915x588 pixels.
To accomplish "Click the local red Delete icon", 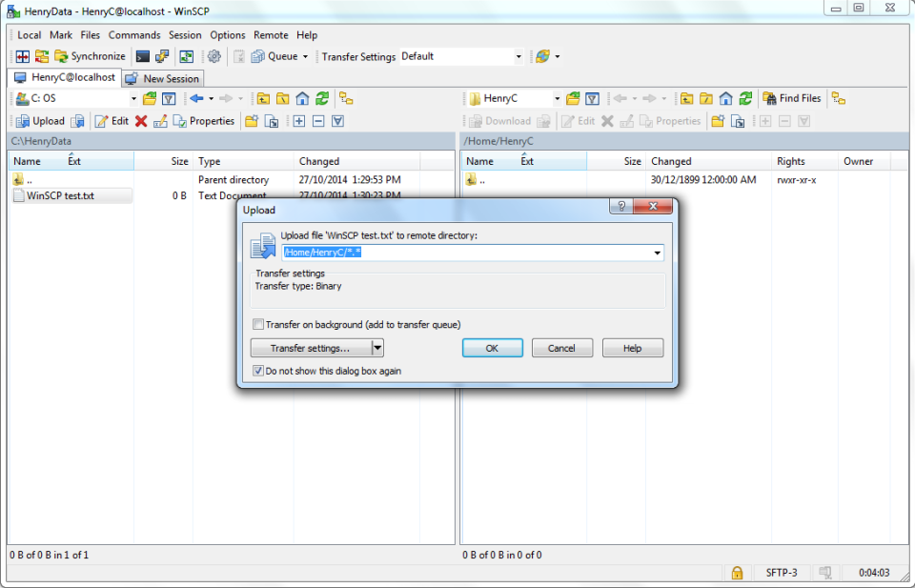I will [141, 121].
